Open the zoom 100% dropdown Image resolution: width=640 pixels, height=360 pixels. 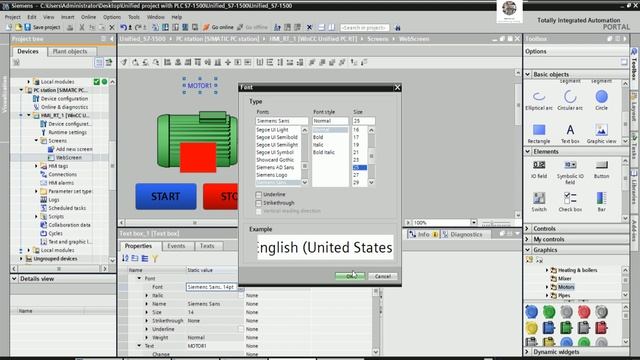473,222
